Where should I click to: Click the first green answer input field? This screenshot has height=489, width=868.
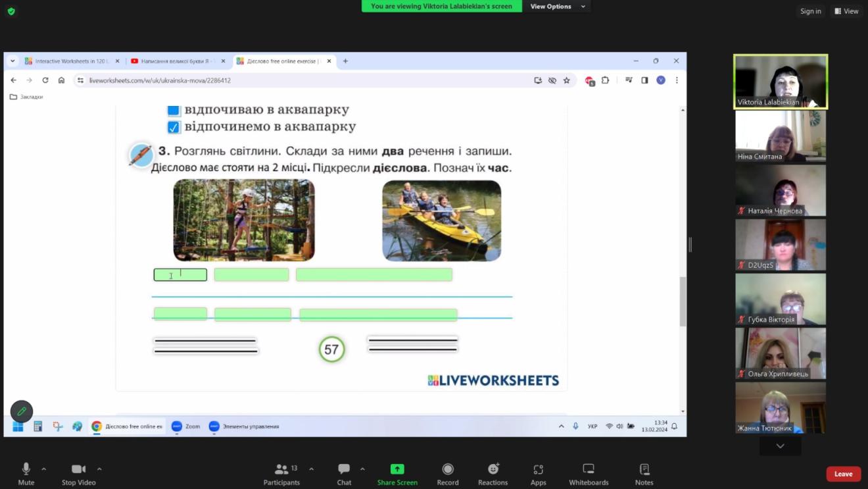click(x=180, y=275)
